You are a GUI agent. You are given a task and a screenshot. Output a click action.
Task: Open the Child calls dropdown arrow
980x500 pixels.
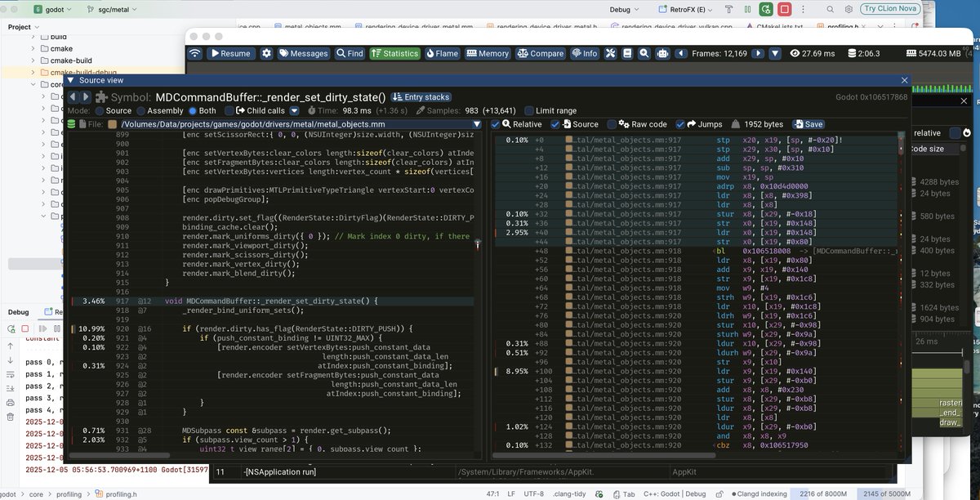pyautogui.click(x=294, y=110)
